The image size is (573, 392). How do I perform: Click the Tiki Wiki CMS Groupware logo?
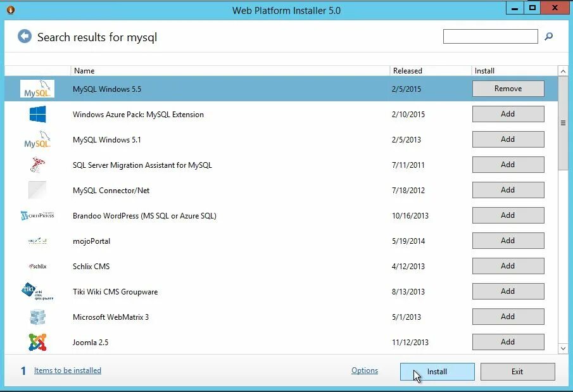pyautogui.click(x=37, y=291)
